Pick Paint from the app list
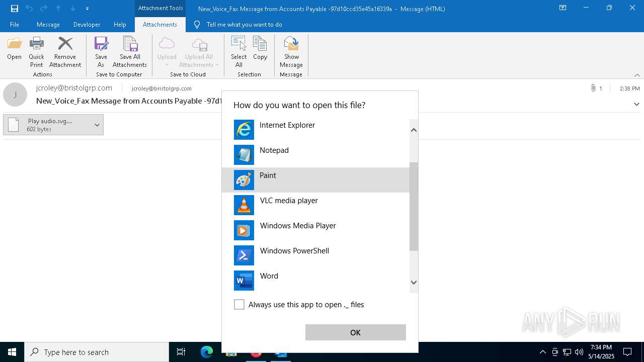This screenshot has height=362, width=644. tap(315, 180)
